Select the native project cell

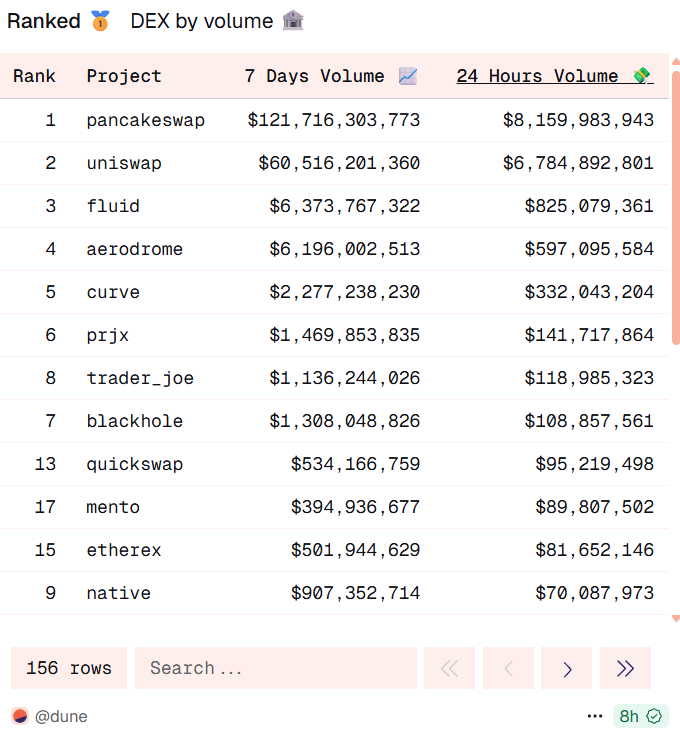pyautogui.click(x=118, y=593)
